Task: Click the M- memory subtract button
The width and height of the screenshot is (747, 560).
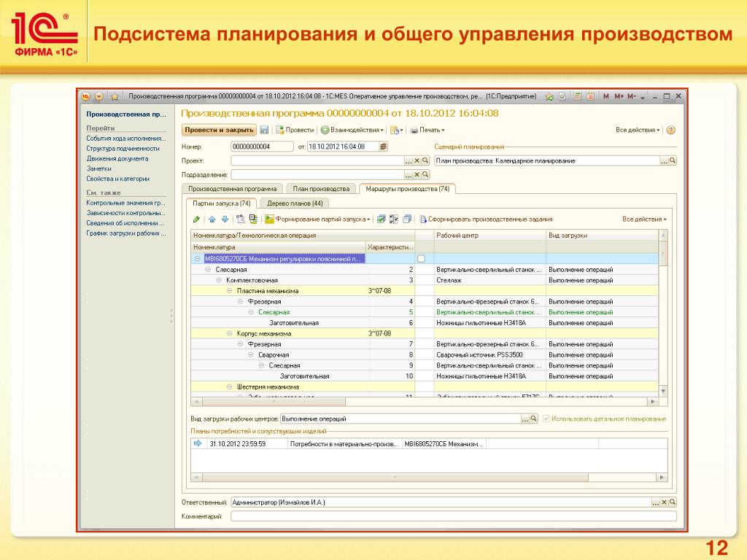Action: click(x=632, y=96)
